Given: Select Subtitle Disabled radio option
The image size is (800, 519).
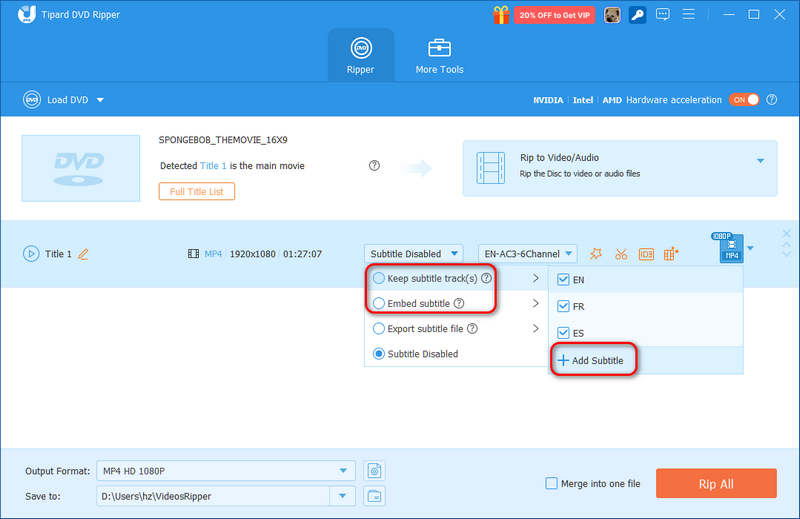Looking at the screenshot, I should 379,354.
